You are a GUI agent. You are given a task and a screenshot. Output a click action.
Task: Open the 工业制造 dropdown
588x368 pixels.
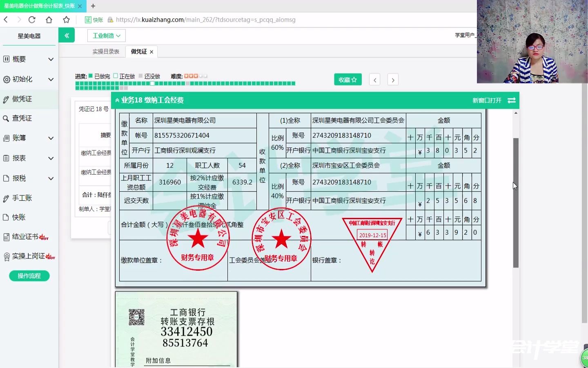point(106,36)
